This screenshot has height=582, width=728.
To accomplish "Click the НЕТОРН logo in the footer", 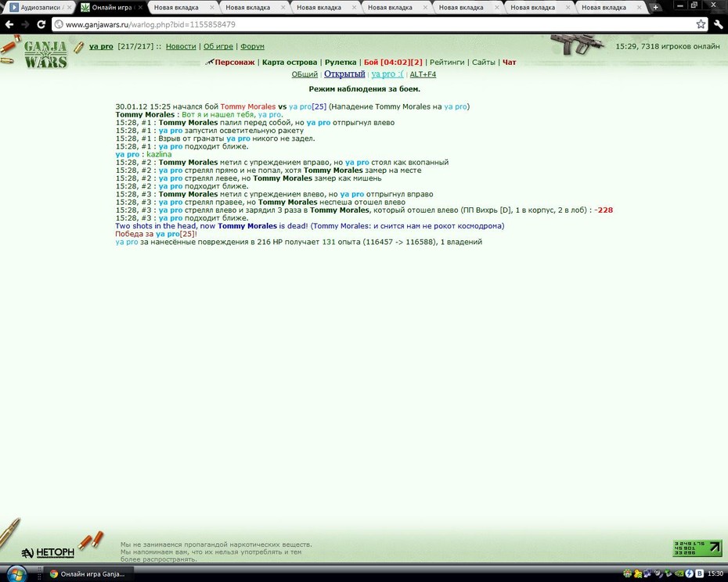I will click(48, 552).
